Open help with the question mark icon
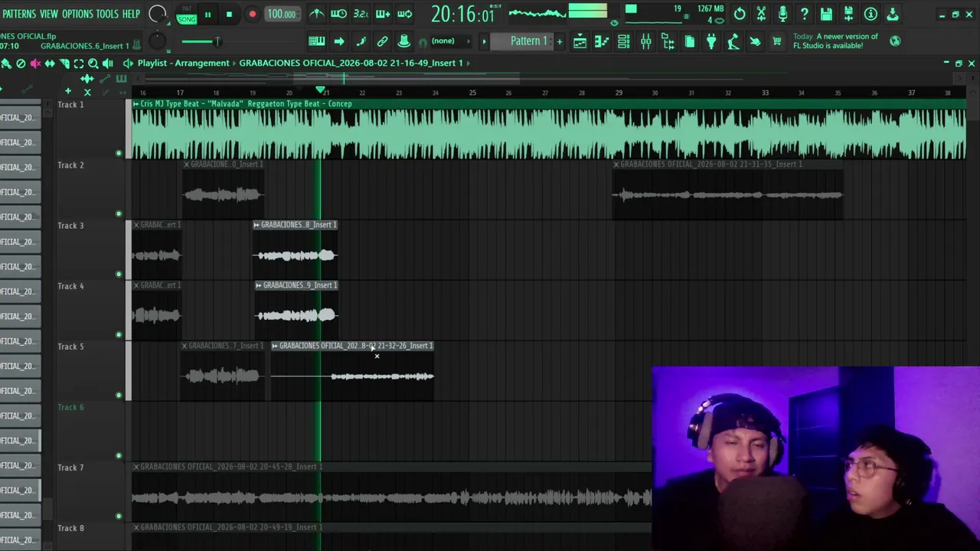Image resolution: width=980 pixels, height=551 pixels. coord(805,14)
